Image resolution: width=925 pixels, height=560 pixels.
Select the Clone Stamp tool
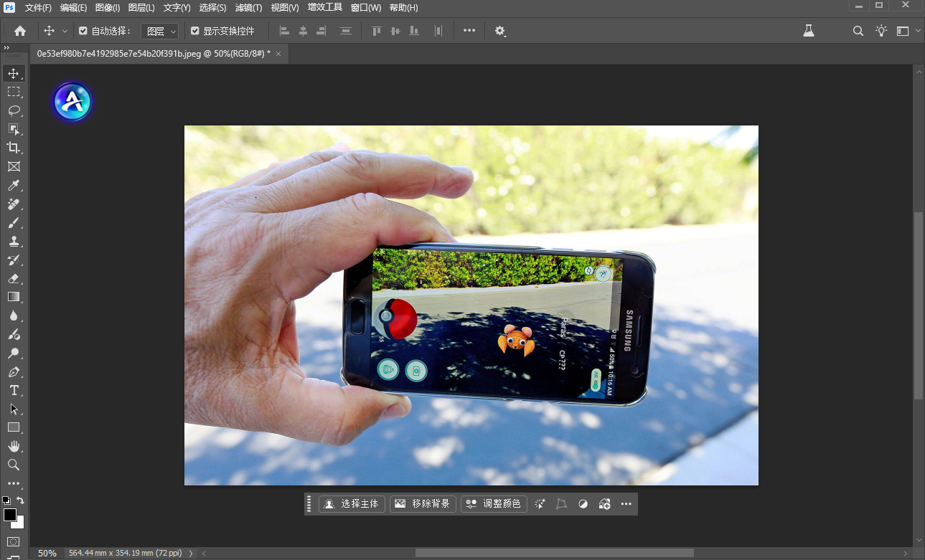13,242
